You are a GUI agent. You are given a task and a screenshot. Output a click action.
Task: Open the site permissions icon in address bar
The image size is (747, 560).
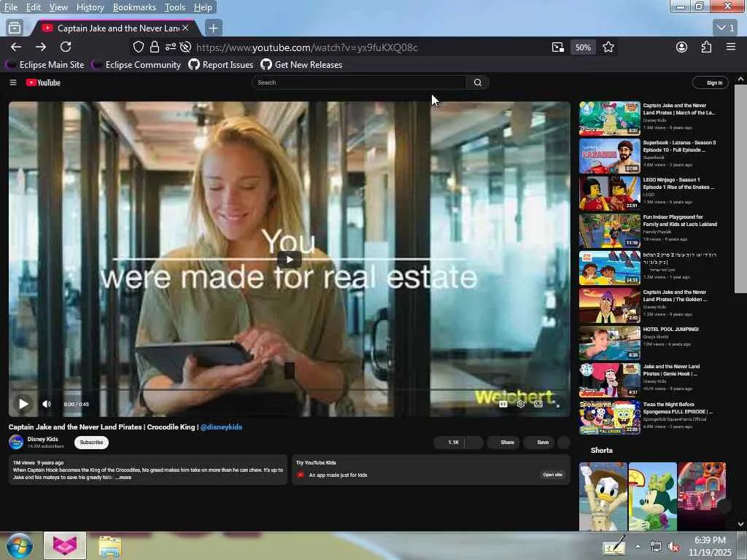pyautogui.click(x=170, y=47)
